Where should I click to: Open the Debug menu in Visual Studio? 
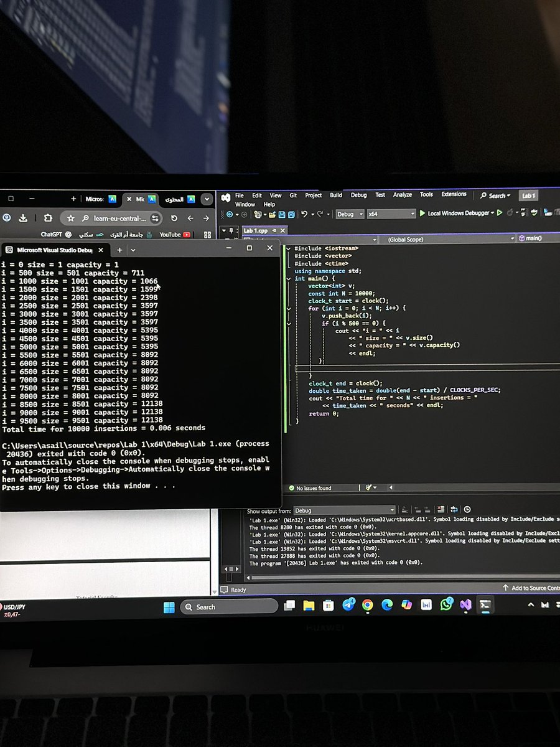click(358, 195)
